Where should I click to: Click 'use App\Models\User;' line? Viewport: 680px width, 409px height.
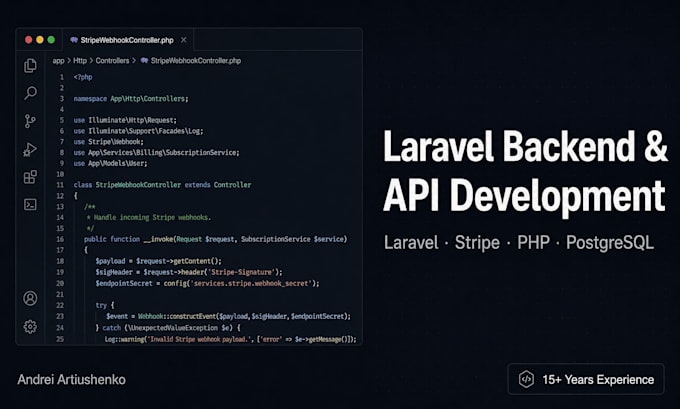click(111, 164)
